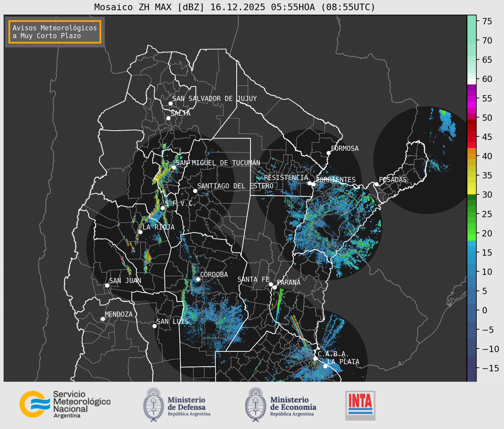
Task: Click the 0 tick label on colorbar
Action: (x=485, y=310)
